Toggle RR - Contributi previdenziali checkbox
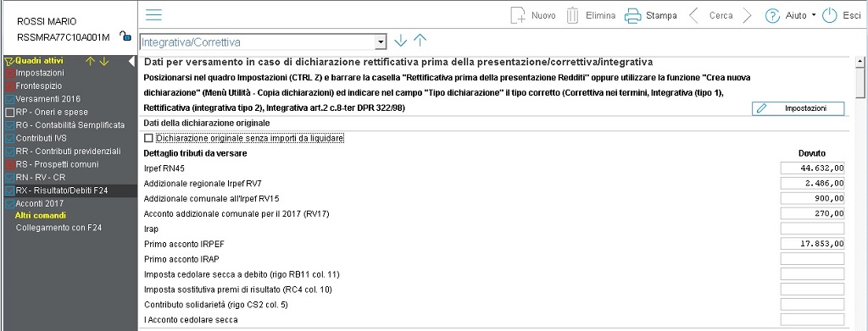The image size is (868, 331). tap(9, 152)
